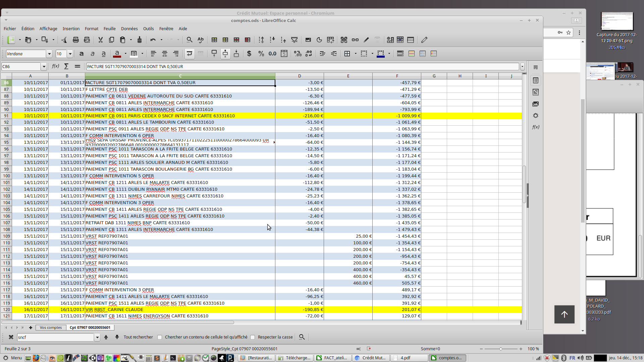
Task: Open sidebar Functions f(x) panel
Action: pos(536,127)
